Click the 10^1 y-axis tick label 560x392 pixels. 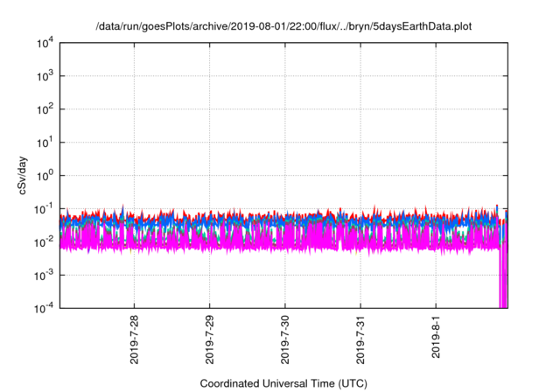(45, 143)
